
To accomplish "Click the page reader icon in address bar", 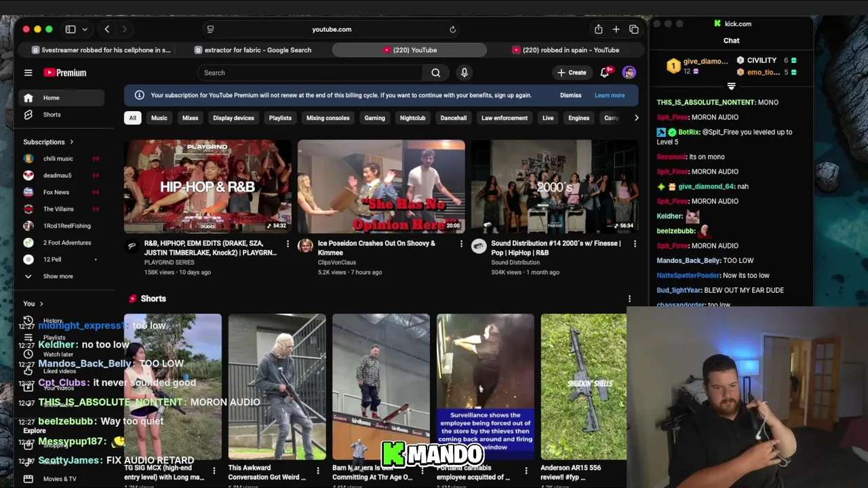I will [210, 29].
